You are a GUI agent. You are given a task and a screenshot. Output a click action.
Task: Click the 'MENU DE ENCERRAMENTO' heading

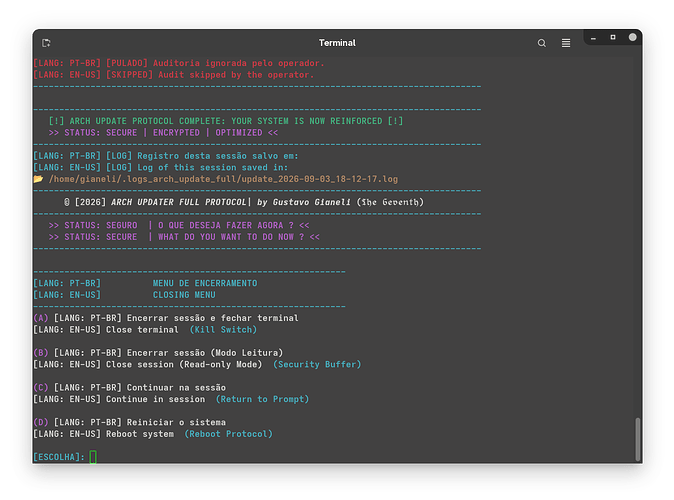pyautogui.click(x=205, y=283)
